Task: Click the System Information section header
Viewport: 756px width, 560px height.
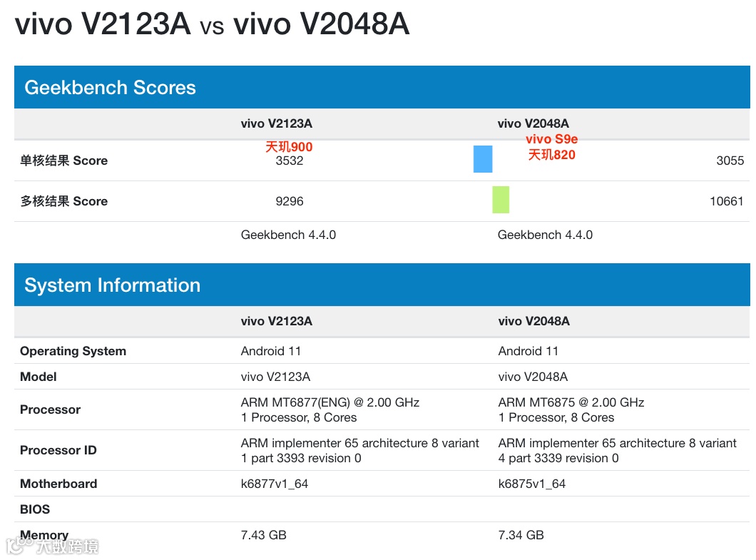Action: point(382,285)
